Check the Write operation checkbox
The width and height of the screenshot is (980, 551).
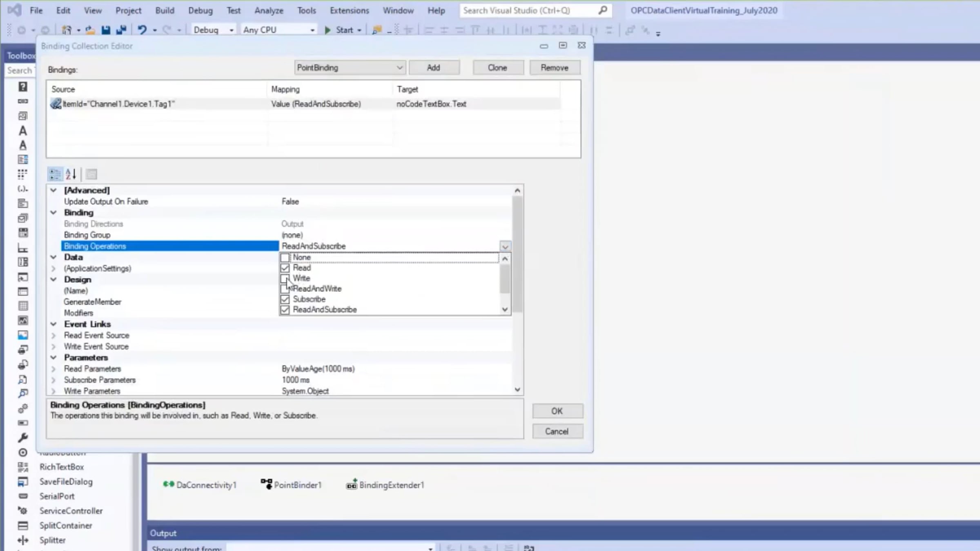285,278
